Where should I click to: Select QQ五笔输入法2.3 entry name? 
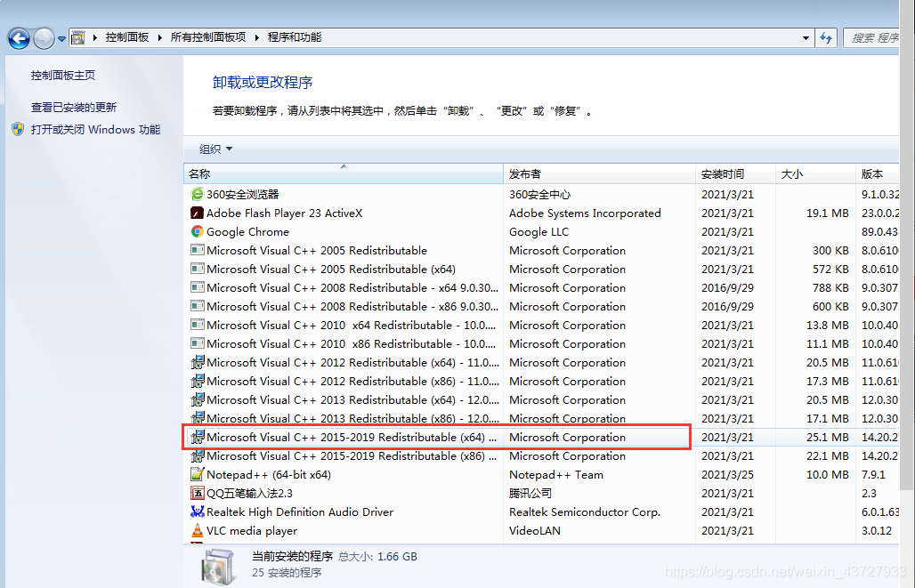click(250, 493)
